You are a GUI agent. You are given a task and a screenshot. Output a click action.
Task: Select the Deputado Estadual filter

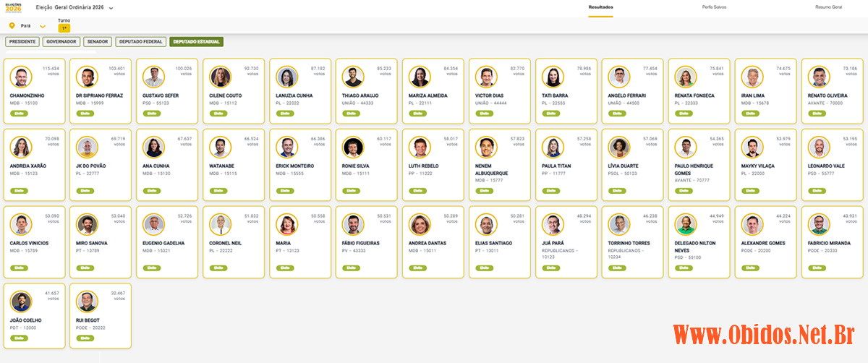click(x=197, y=42)
